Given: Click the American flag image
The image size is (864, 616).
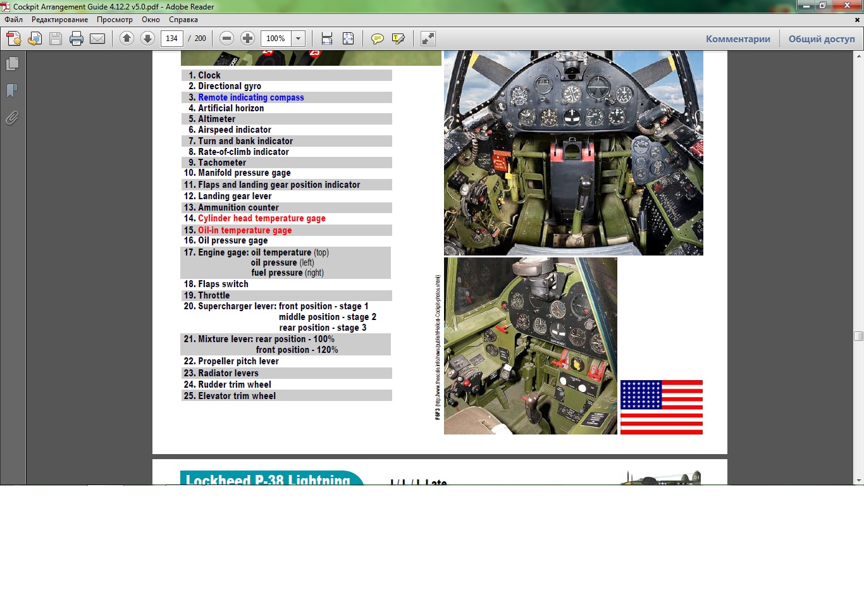Looking at the screenshot, I should (x=662, y=407).
